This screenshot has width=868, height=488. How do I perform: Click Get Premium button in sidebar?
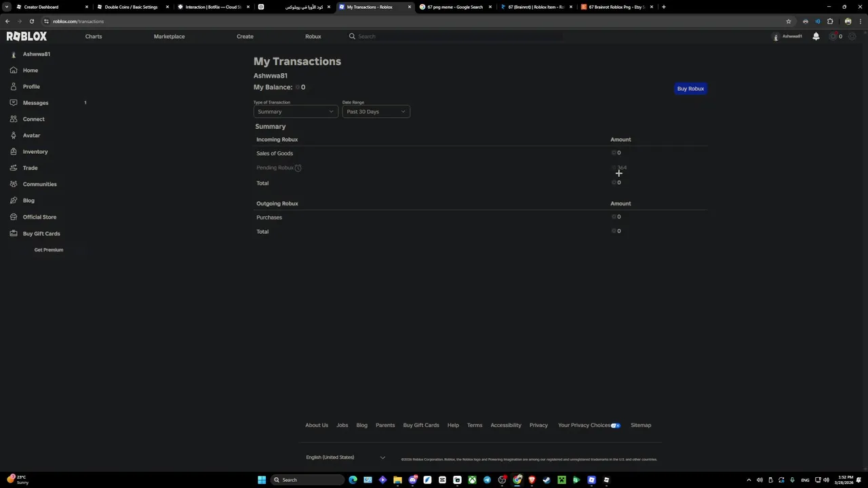coord(49,249)
